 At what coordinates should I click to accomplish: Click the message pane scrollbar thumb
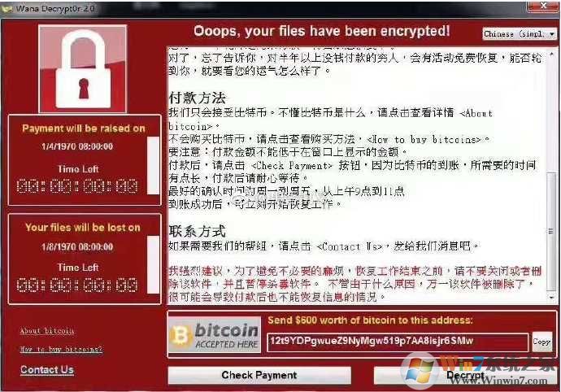[551, 231]
